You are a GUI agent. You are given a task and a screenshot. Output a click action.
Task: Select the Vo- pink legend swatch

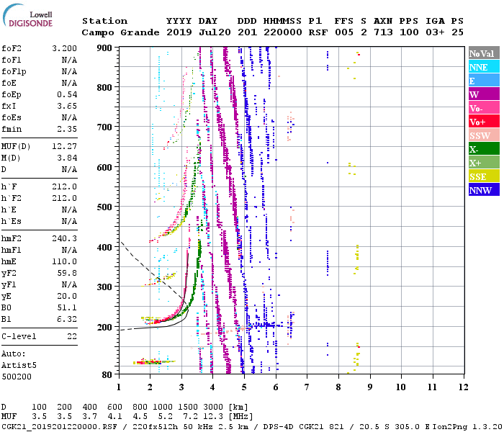coord(484,108)
